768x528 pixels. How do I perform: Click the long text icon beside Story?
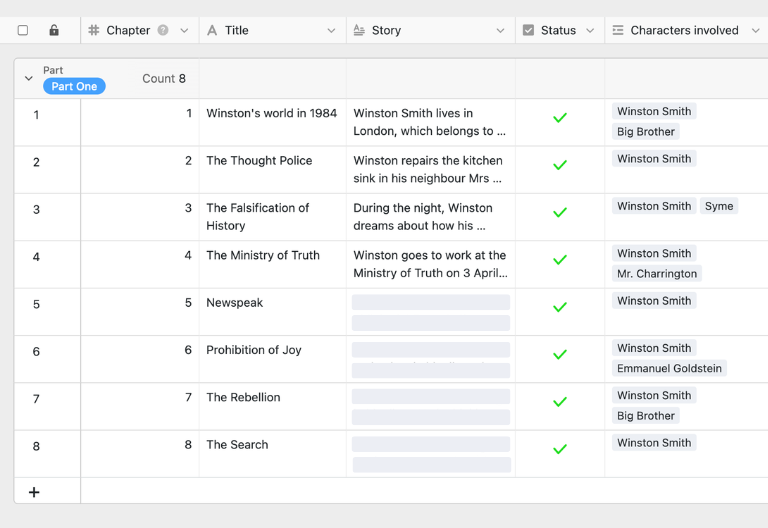(359, 30)
